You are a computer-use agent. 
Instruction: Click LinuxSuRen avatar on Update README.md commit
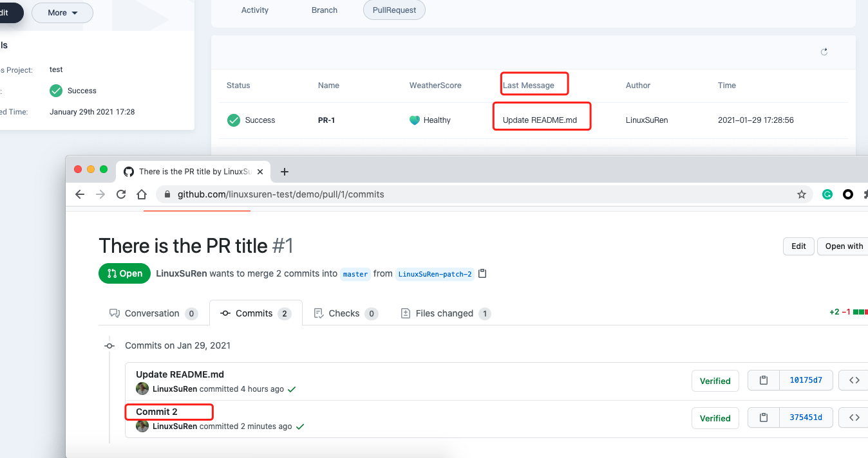[142, 389]
